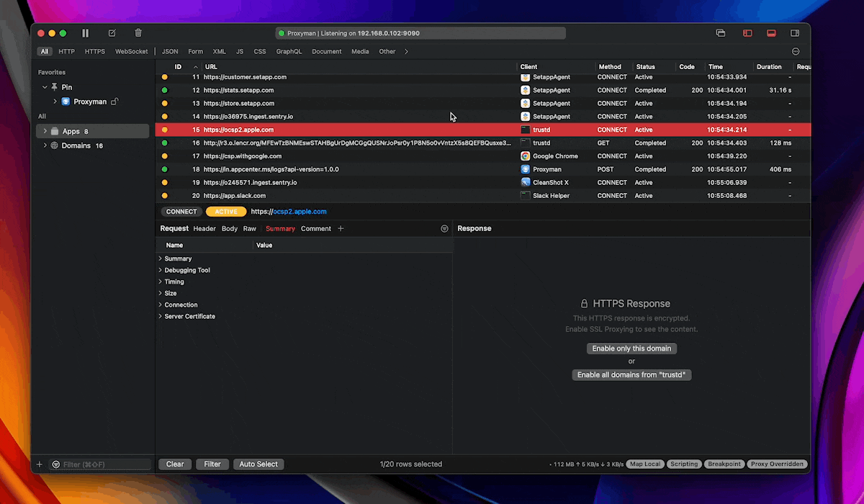Switch to the Header request tab
Screen dimensions: 864x504
pyautogui.click(x=204, y=229)
